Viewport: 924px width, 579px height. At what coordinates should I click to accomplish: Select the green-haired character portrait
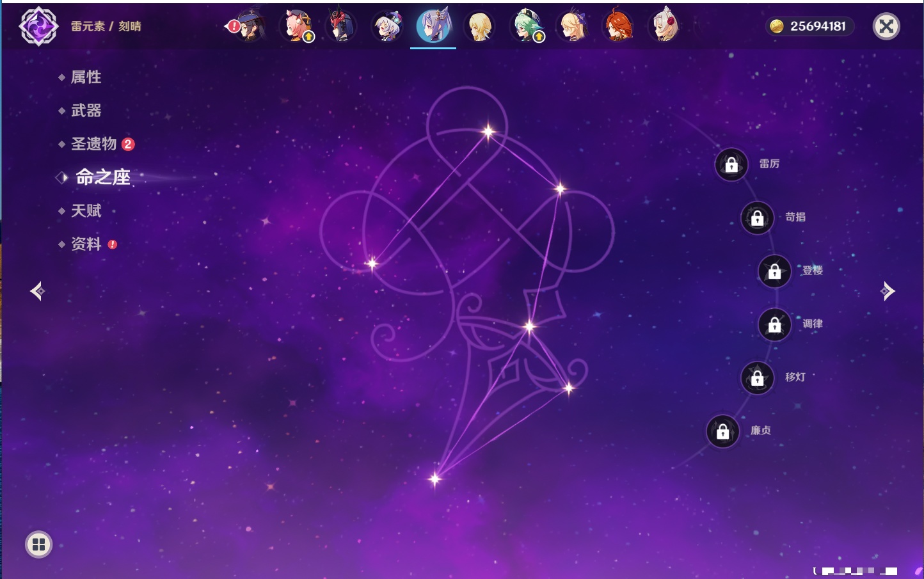526,27
